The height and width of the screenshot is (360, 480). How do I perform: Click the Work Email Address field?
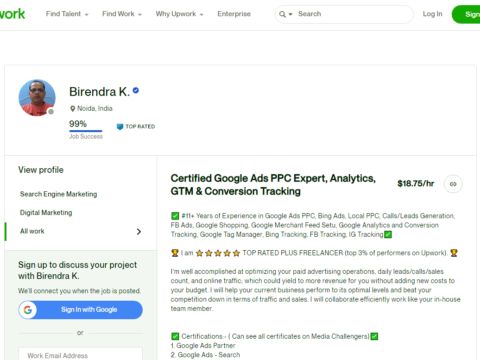click(x=81, y=354)
